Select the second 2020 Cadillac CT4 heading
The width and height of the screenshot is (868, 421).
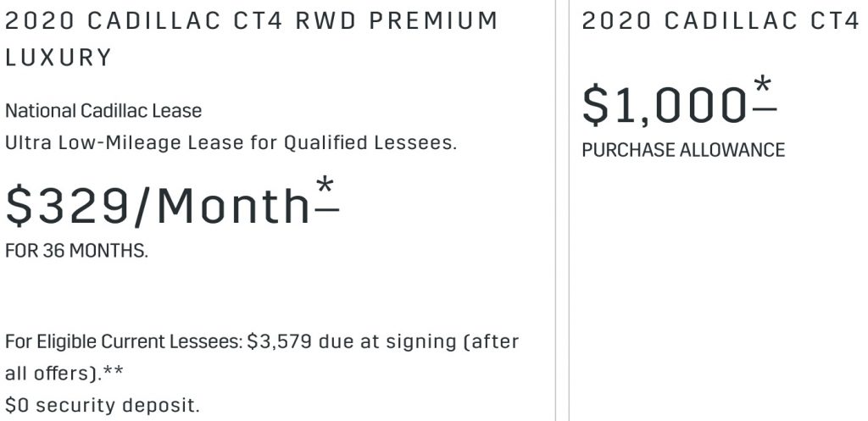click(721, 20)
